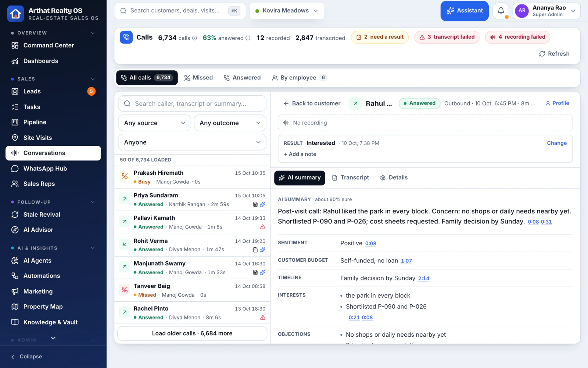Open AI Agents in sidebar
The width and height of the screenshot is (588, 368).
53,261
